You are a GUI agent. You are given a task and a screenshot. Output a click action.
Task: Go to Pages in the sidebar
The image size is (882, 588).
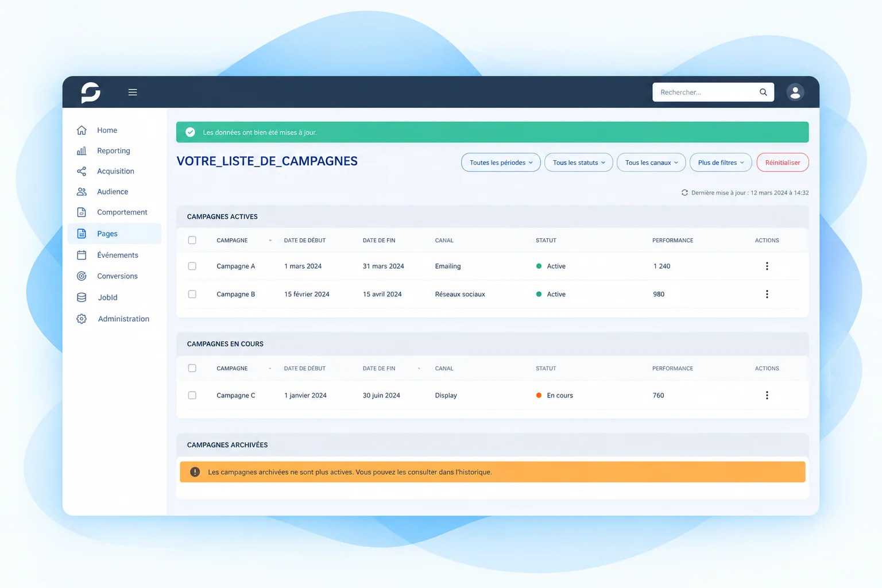[x=114, y=234]
